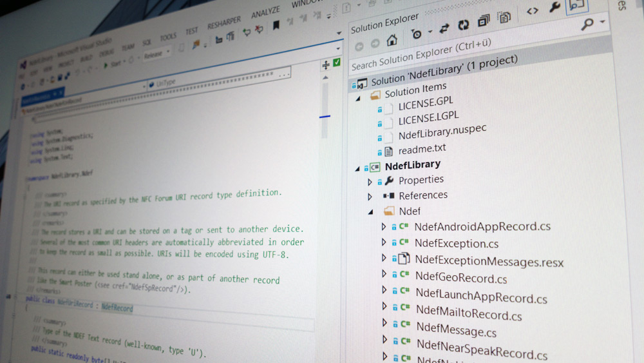Viewport: 644px width, 363px height.
Task: Click the editor split-window handle icon
Action: click(325, 65)
